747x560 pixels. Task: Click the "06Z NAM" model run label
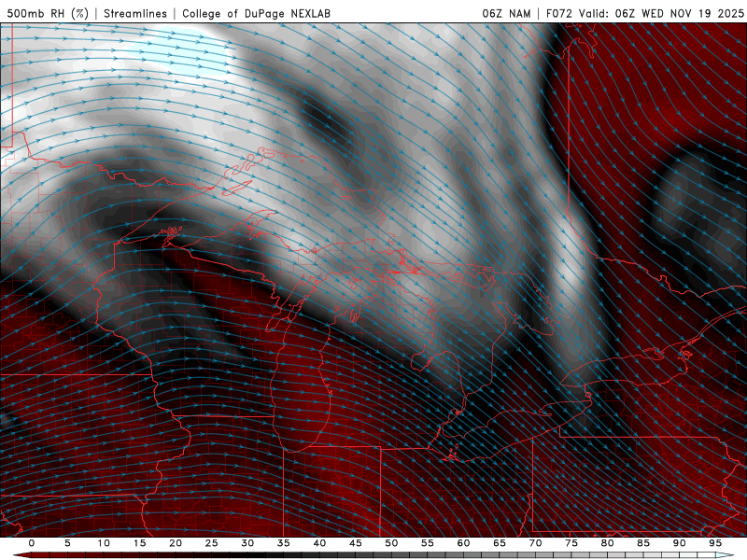point(506,13)
